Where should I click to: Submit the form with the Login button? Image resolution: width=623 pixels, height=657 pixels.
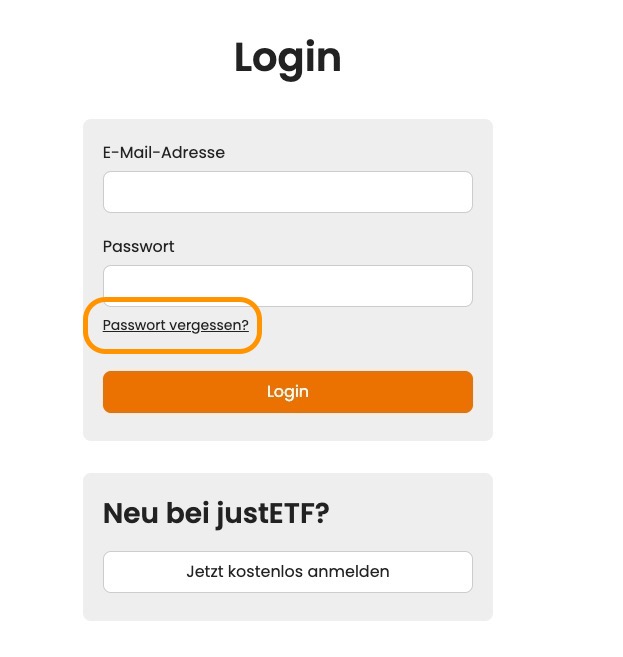(287, 392)
